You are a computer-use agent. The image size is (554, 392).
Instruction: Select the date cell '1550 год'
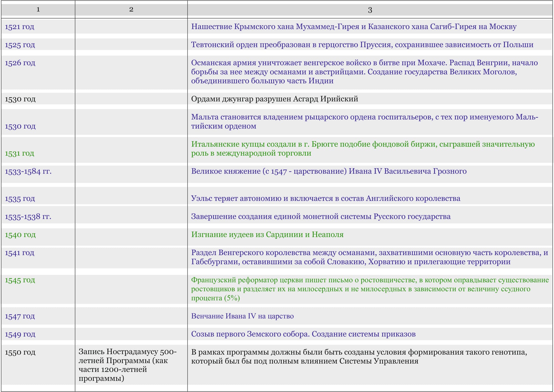20,352
